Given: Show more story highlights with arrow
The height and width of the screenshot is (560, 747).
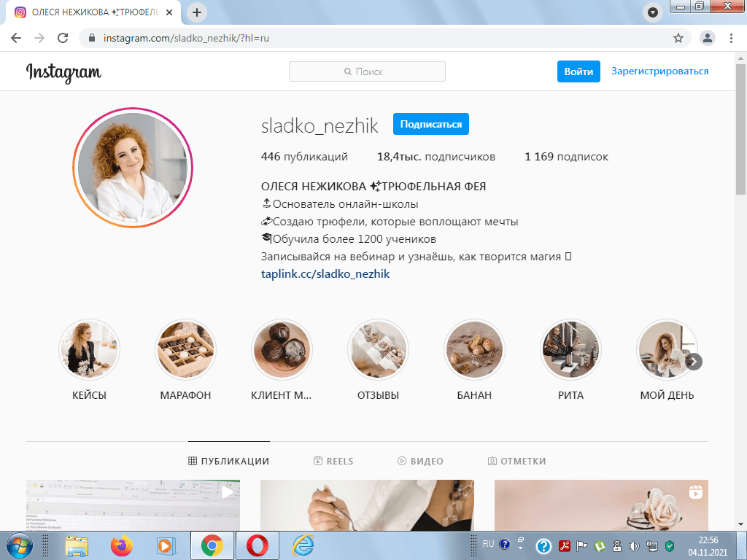Looking at the screenshot, I should coord(694,362).
